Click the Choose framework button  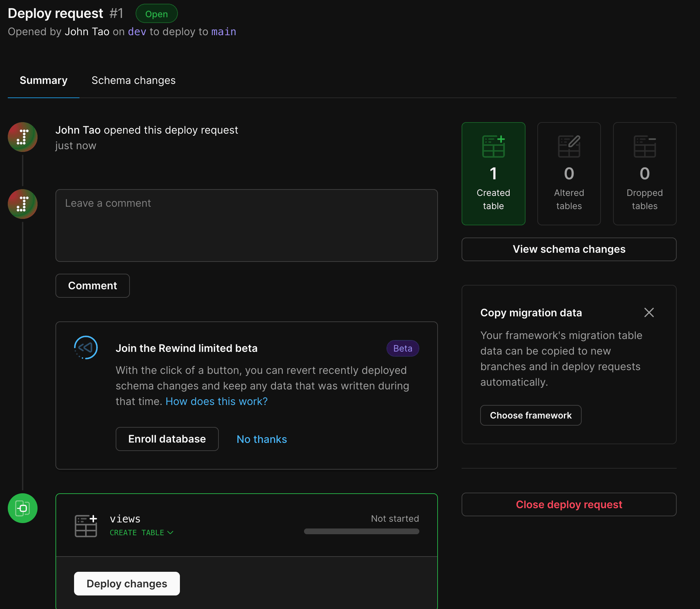(x=530, y=415)
